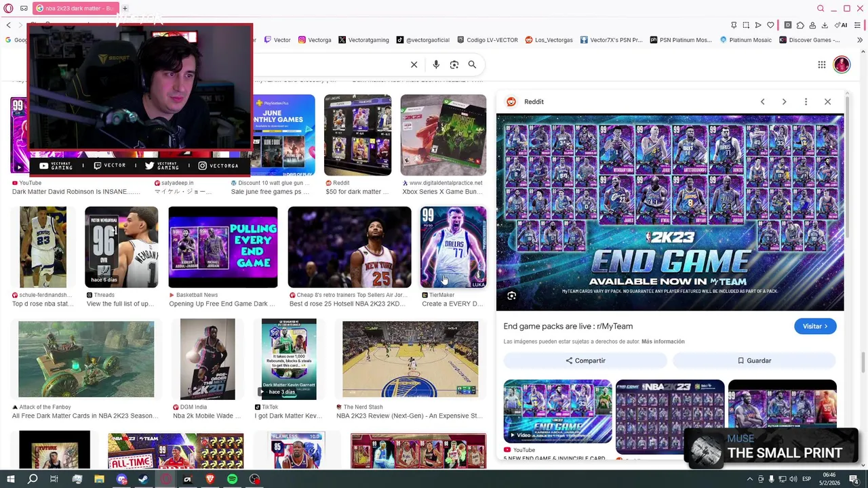This screenshot has width=868, height=488.
Task: Open the AI assistant icon in toolbar
Action: click(x=841, y=25)
